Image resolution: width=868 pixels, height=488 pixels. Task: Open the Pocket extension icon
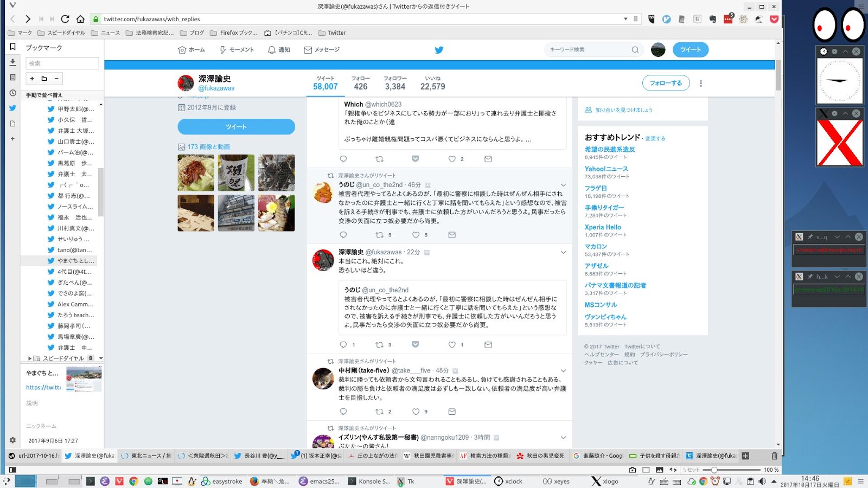point(774,19)
